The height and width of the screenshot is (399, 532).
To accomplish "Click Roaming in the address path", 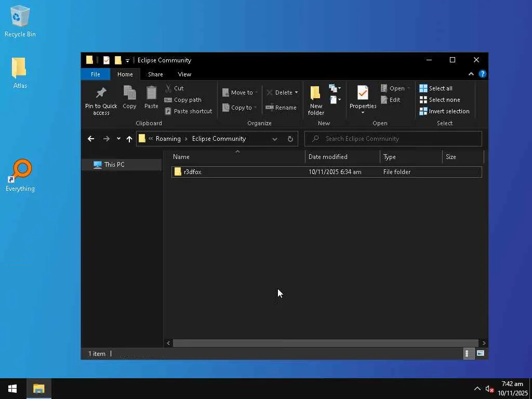I will tap(168, 139).
